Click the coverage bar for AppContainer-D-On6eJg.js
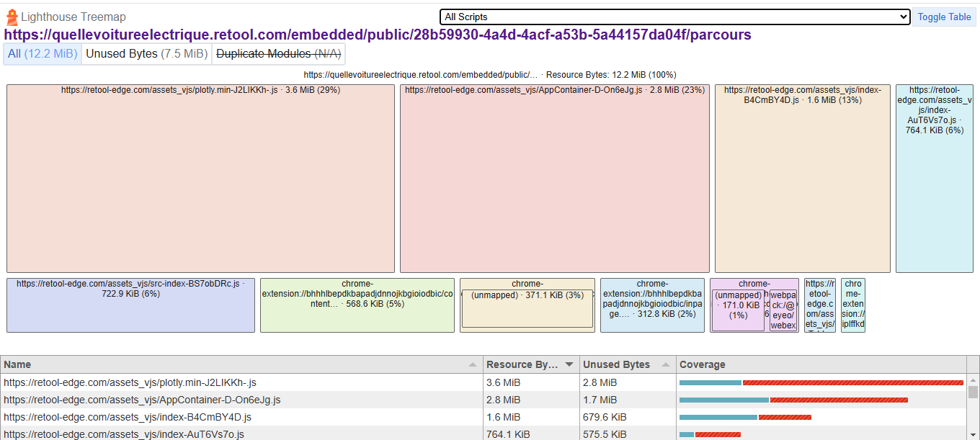Viewport: 980px width, 440px height. pyautogui.click(x=793, y=400)
